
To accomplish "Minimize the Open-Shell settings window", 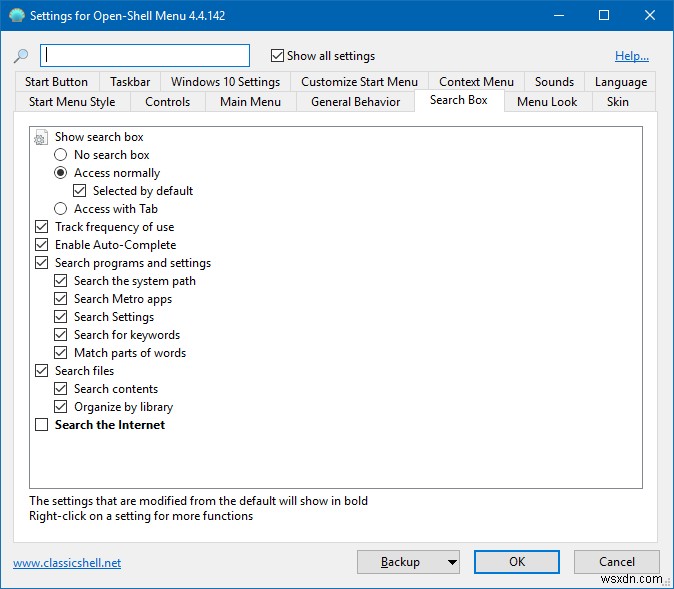I will [x=559, y=15].
